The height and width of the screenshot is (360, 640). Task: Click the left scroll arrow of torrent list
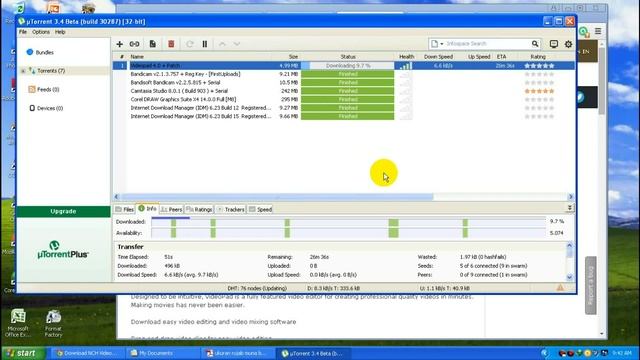[x=117, y=197]
